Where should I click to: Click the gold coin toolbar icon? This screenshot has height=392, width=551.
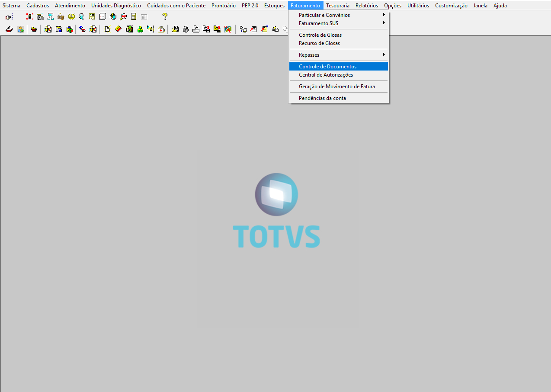pos(71,16)
